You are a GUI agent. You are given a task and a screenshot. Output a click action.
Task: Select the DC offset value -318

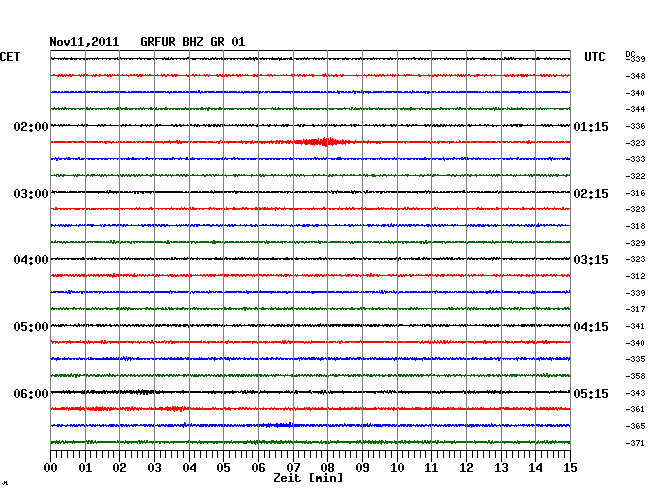(635, 226)
